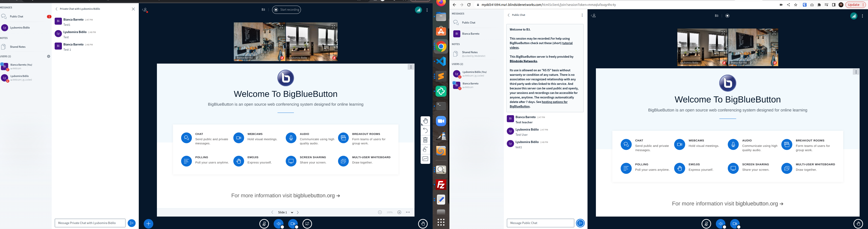
Task: Clear all annotations with trash icon
Action: (425, 140)
